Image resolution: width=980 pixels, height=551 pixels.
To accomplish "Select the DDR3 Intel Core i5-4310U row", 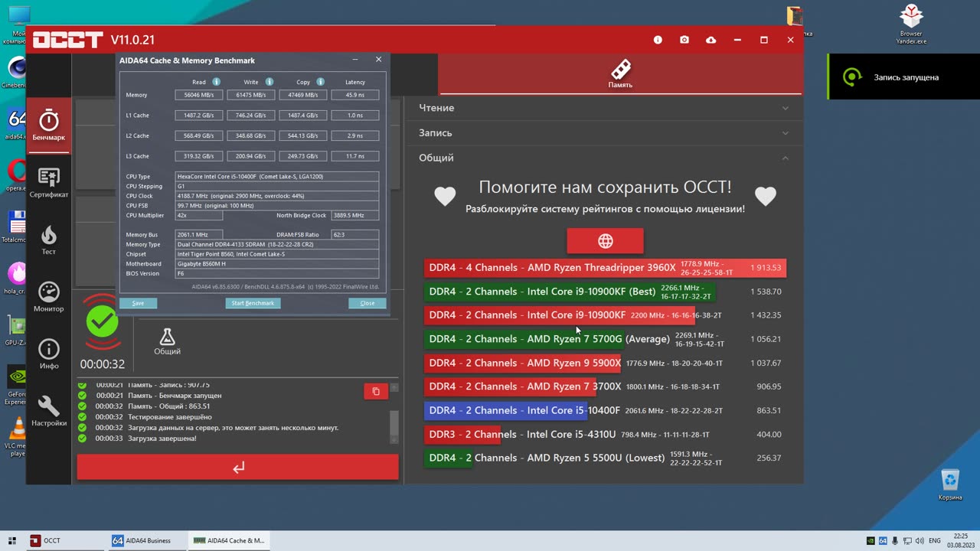I will pyautogui.click(x=605, y=434).
